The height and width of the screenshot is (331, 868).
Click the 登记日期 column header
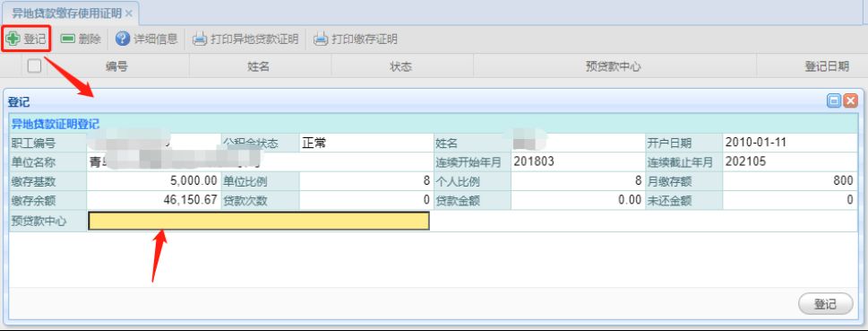(x=827, y=66)
